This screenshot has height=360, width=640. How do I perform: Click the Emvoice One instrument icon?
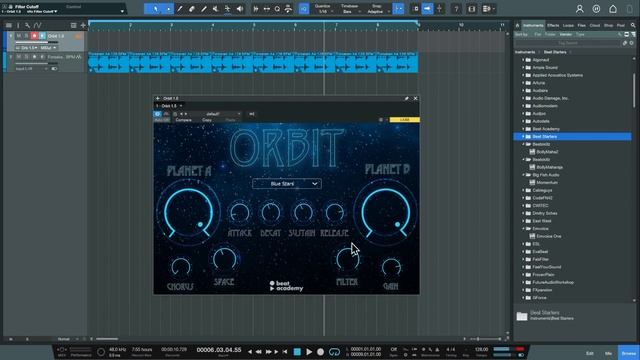532,236
